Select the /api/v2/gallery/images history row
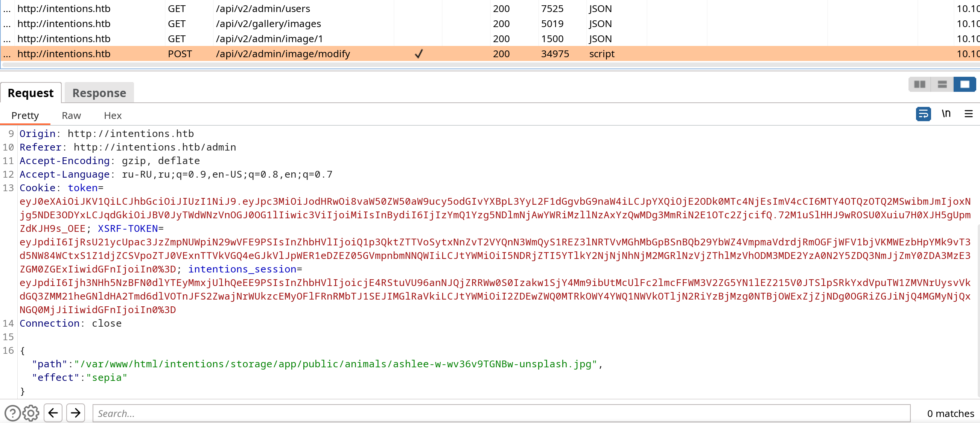Image resolution: width=980 pixels, height=423 pixels. [490, 24]
